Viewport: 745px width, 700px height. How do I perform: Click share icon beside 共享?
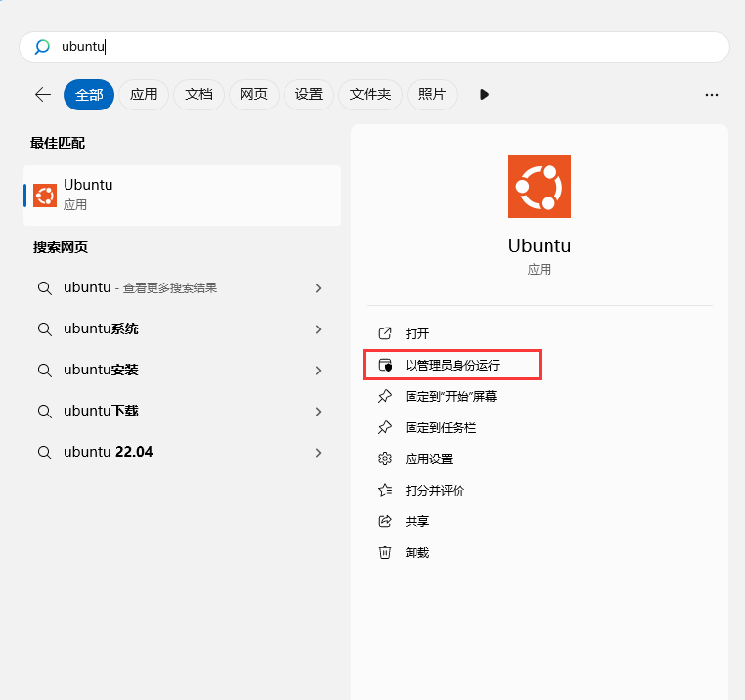385,521
